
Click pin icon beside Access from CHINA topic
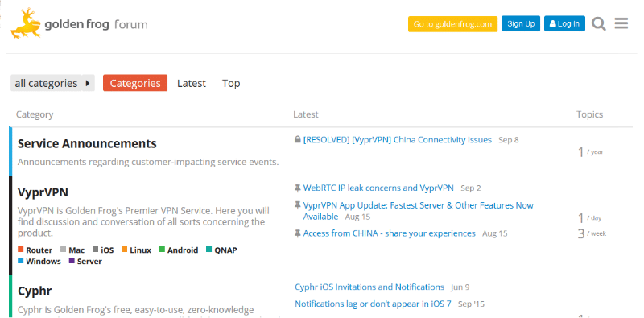coord(297,233)
